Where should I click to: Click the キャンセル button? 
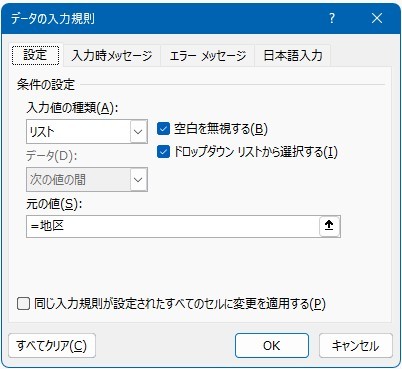[x=356, y=346]
